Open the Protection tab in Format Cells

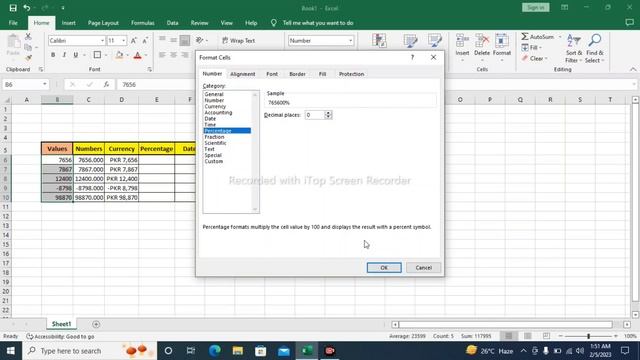tap(351, 74)
